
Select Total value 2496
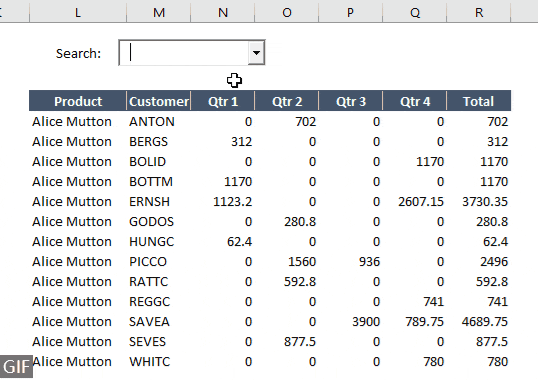[494, 261]
